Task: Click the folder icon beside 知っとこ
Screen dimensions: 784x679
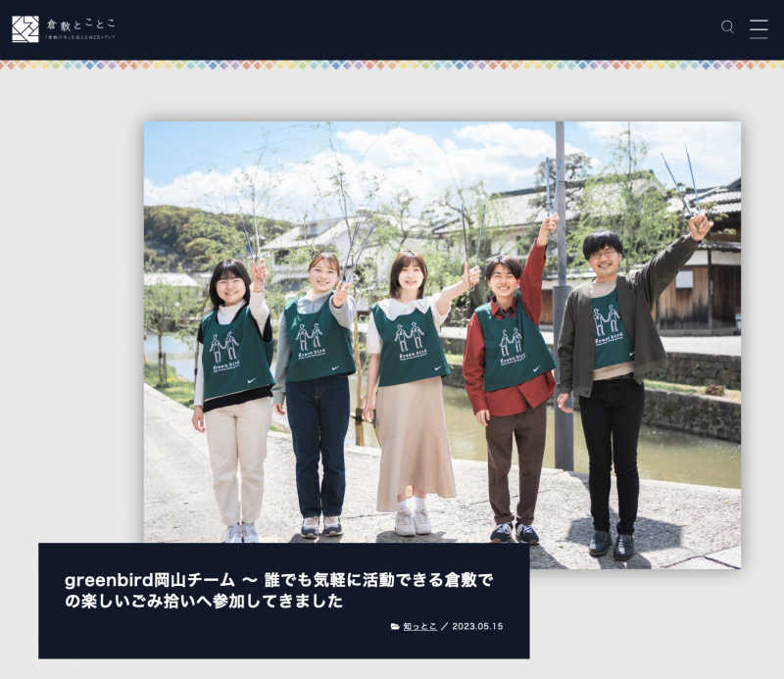Action: pyautogui.click(x=395, y=626)
